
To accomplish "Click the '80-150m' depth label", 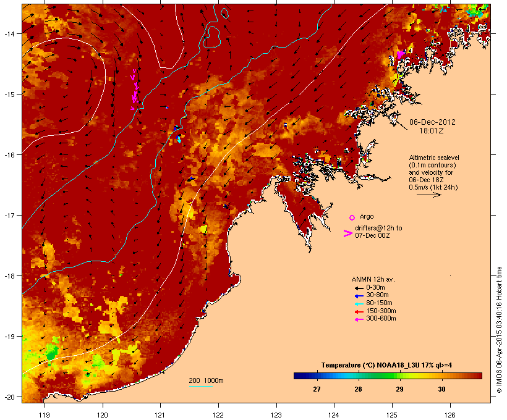I will click(379, 303).
